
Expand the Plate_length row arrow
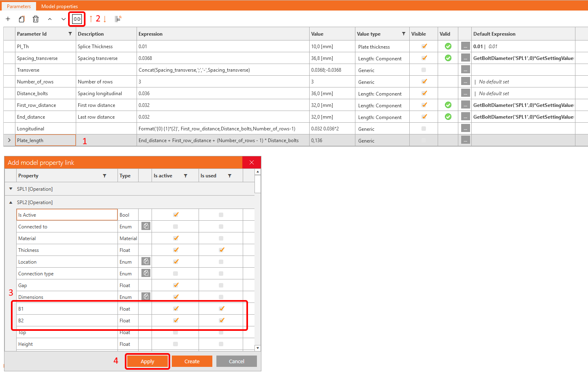click(x=9, y=141)
